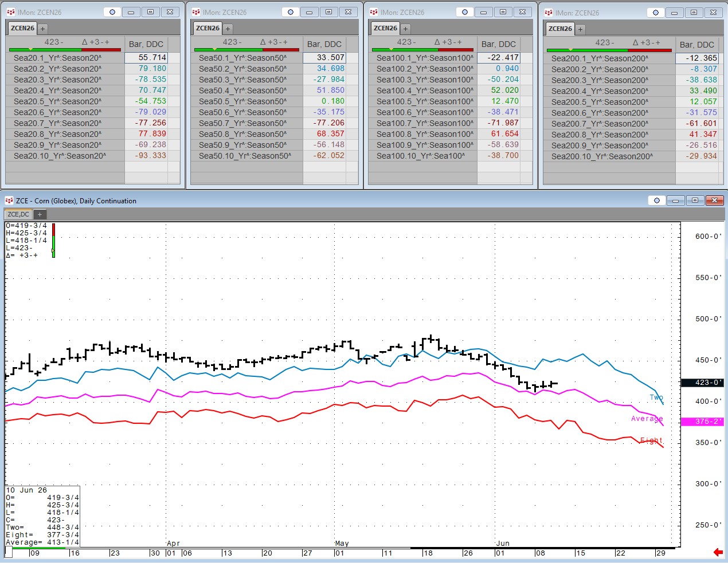Click the Jun month label on time axis

[x=502, y=544]
